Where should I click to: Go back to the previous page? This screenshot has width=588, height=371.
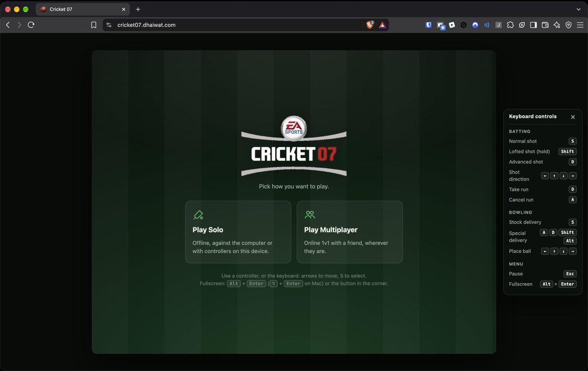coord(8,25)
